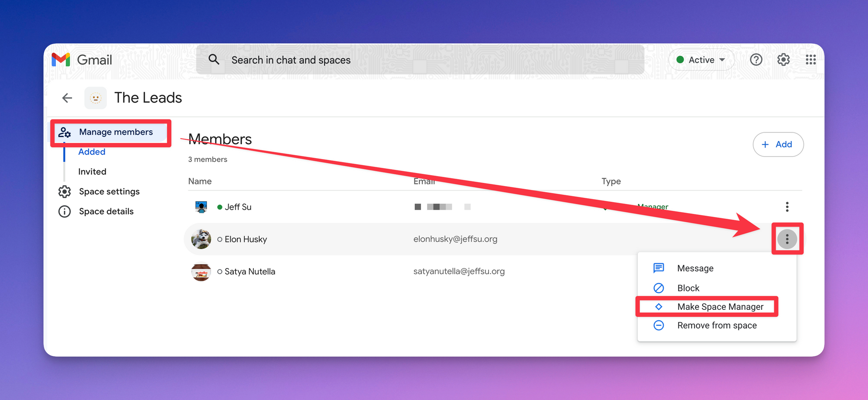The width and height of the screenshot is (868, 400).
Task: Click the search magnifier icon
Action: click(214, 59)
